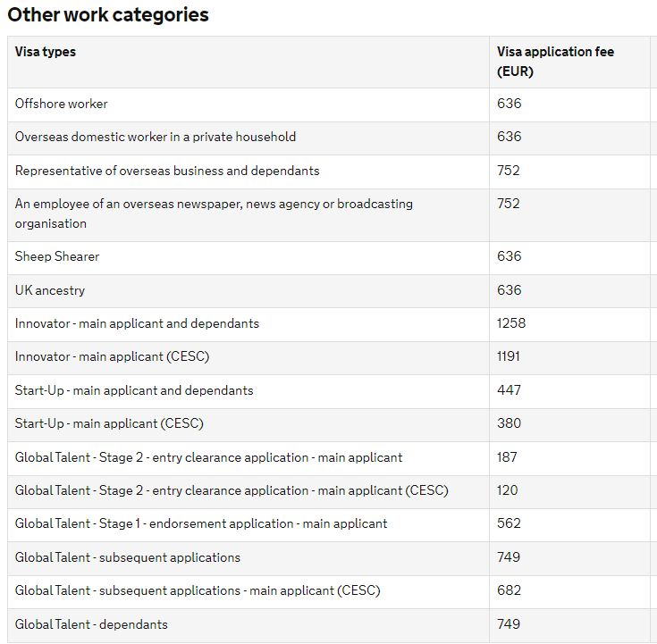The image size is (657, 644).
Task: Click 'Global Talent - subsequent applications' row
Action: [128, 557]
